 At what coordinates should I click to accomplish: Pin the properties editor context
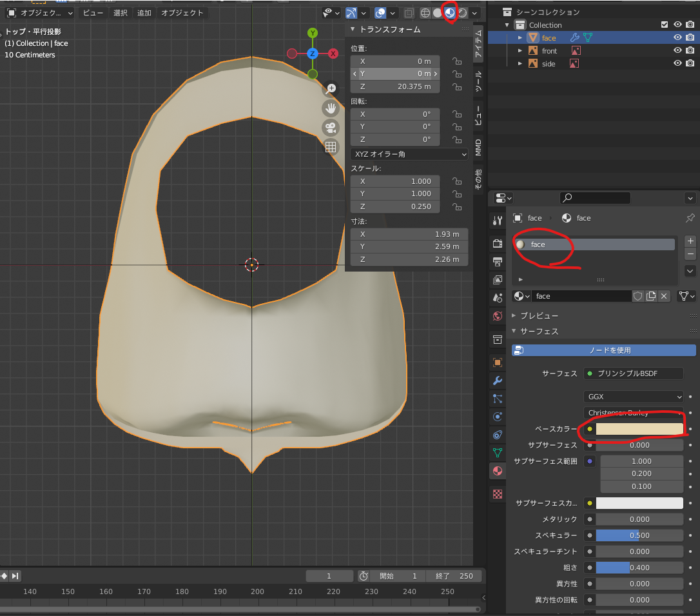(690, 218)
